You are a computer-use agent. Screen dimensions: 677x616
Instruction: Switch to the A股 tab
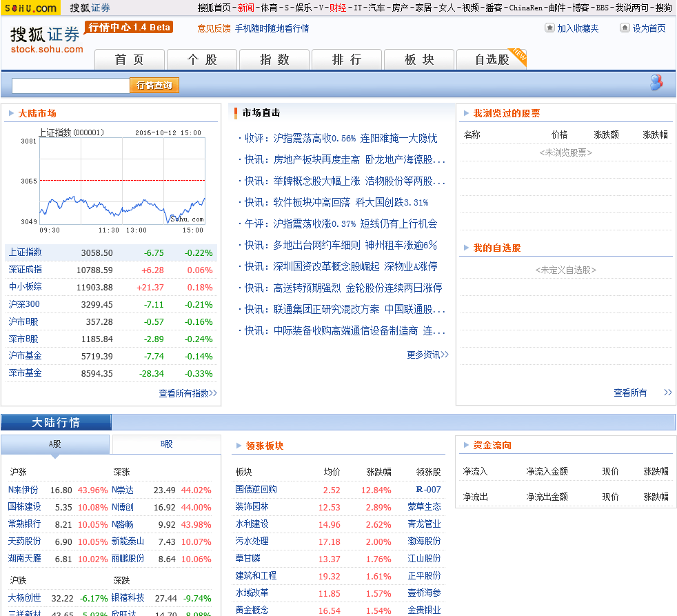55,444
